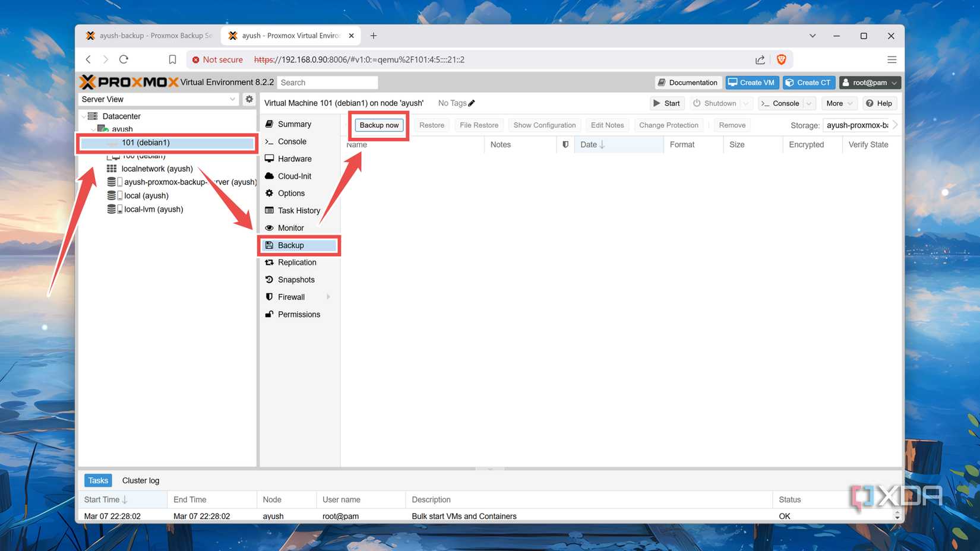Viewport: 980px width, 551px height.
Task: Click the Server View settings gear
Action: coord(249,99)
